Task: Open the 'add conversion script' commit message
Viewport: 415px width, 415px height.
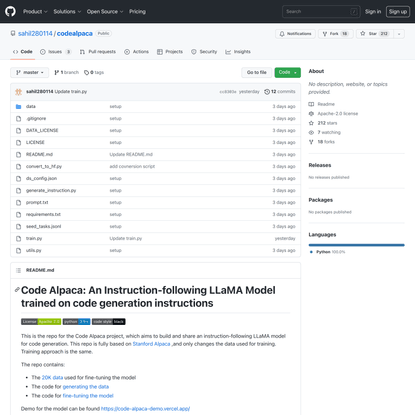Action: (132, 167)
